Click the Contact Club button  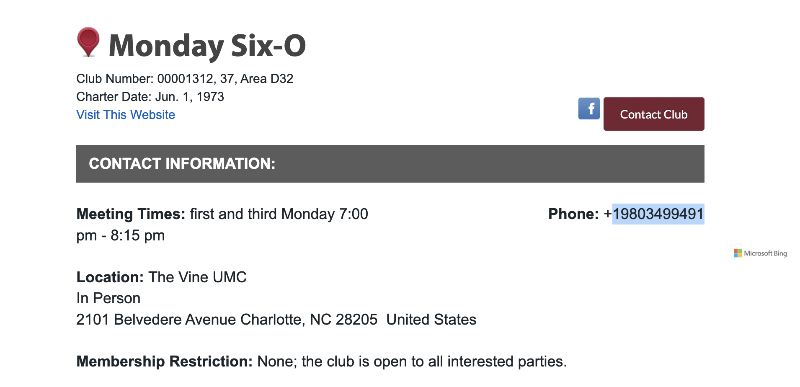[654, 114]
